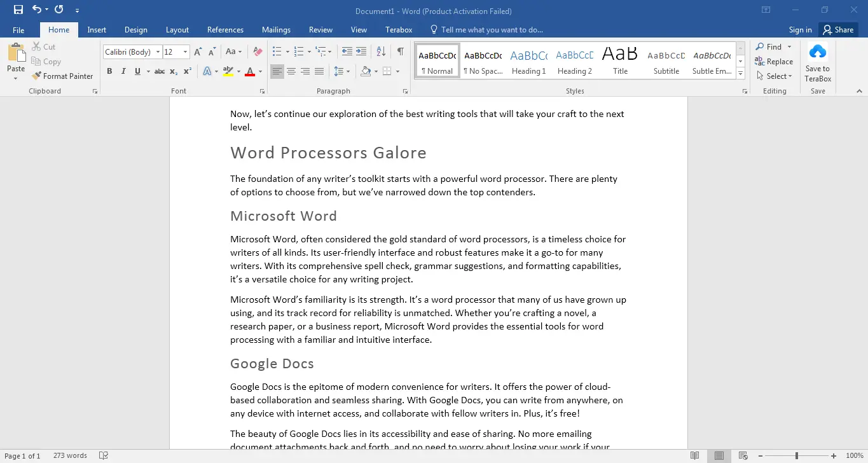Click the Tell me what you want box
868x463 pixels.
(486, 30)
